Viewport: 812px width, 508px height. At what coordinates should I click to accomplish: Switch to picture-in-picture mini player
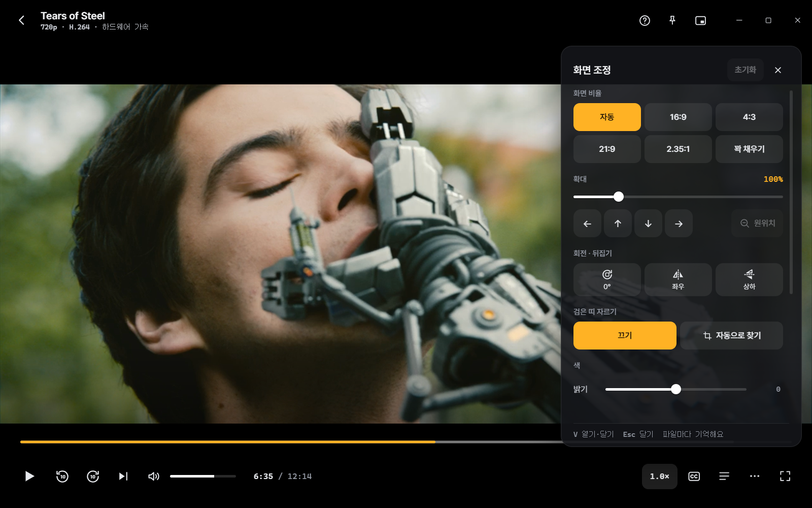[x=700, y=20]
